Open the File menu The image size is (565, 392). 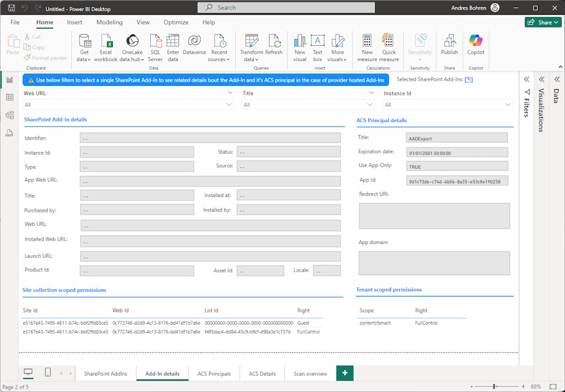click(15, 23)
